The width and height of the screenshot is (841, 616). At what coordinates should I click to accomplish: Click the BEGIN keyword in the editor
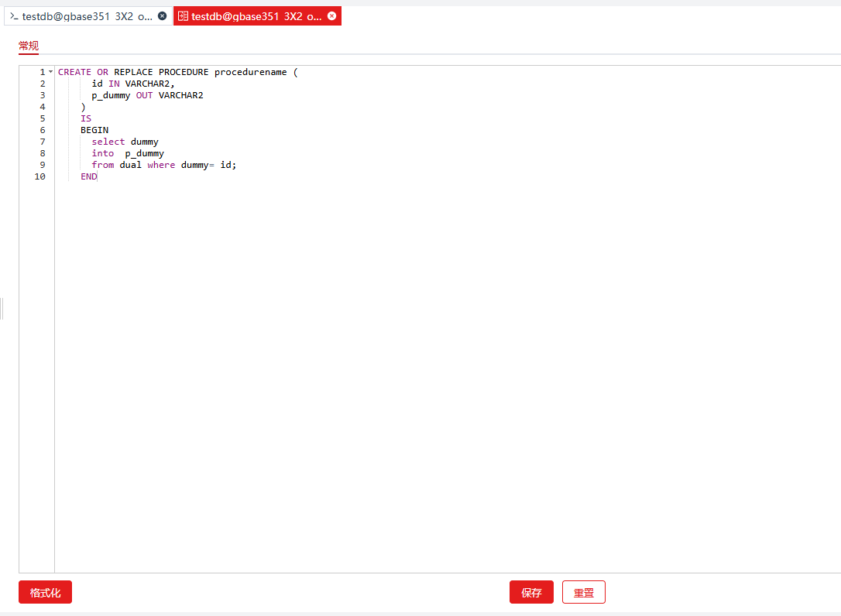tap(94, 130)
